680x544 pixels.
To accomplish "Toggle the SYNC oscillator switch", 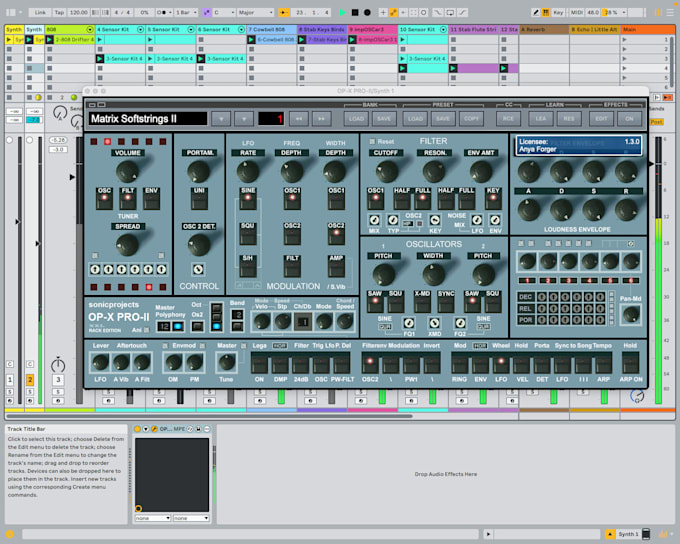I will coord(446,301).
